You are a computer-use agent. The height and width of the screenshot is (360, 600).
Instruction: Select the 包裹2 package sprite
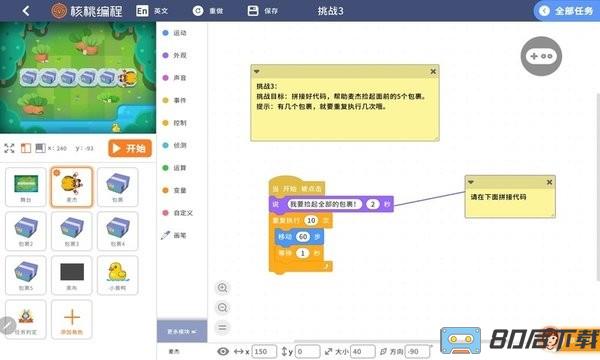pyautogui.click(x=26, y=231)
